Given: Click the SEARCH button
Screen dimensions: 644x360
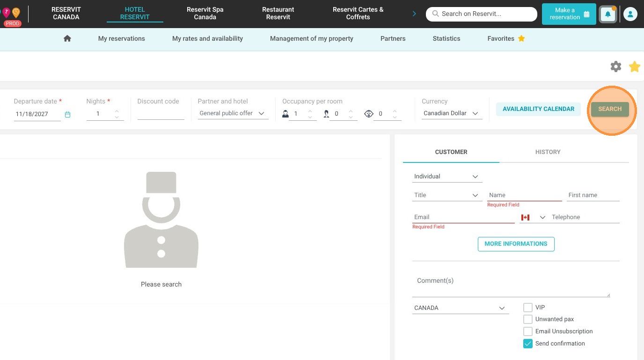Looking at the screenshot, I should click(610, 109).
